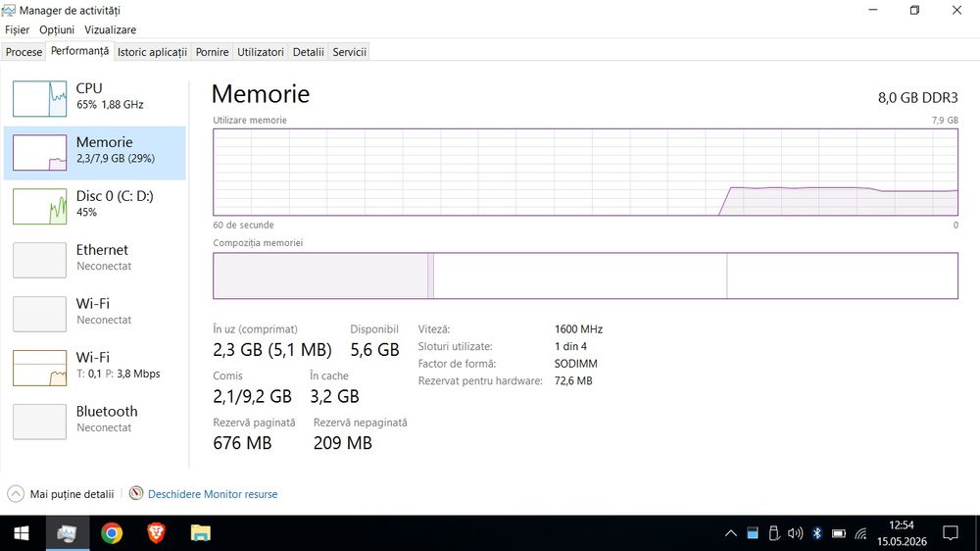Image resolution: width=980 pixels, height=551 pixels.
Task: Click the memory usage graph
Action: click(585, 172)
